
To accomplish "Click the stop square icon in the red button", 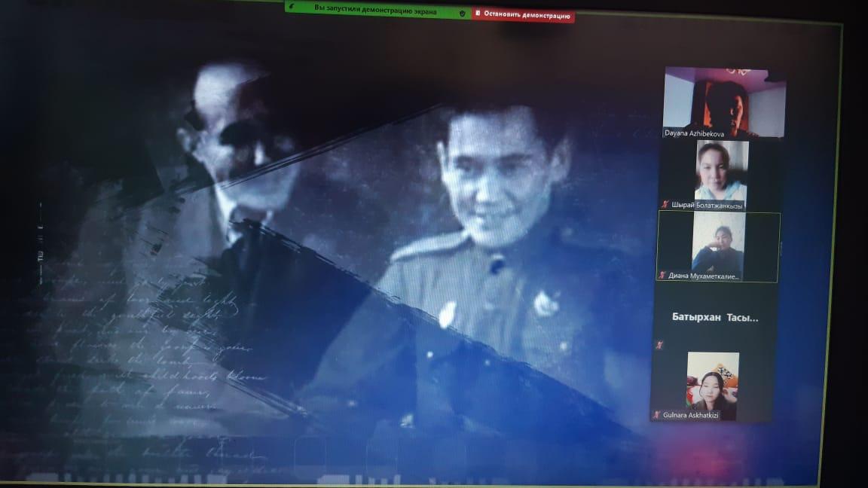I will tap(478, 13).
